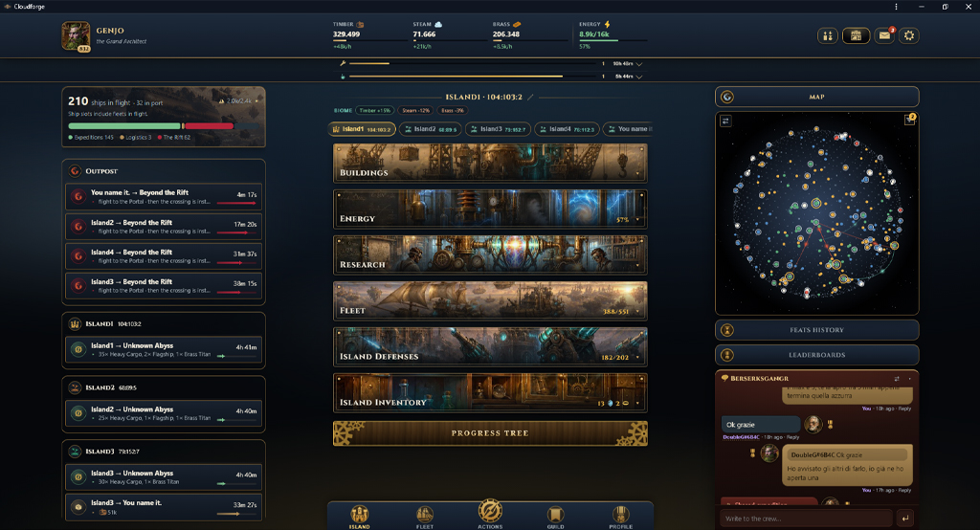The width and height of the screenshot is (980, 530).
Task: Open the Buildings banner
Action: coord(490,164)
